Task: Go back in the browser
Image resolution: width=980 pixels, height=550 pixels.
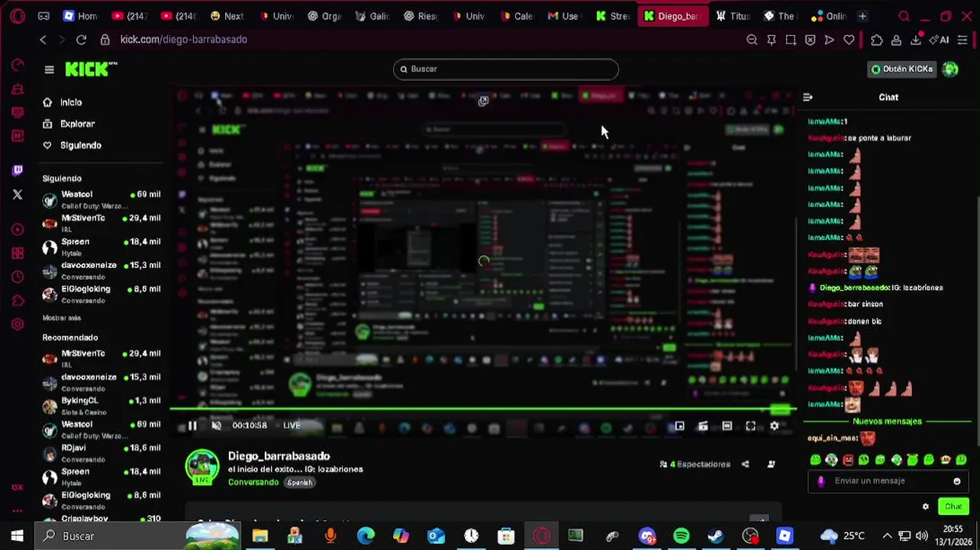Action: point(44,40)
